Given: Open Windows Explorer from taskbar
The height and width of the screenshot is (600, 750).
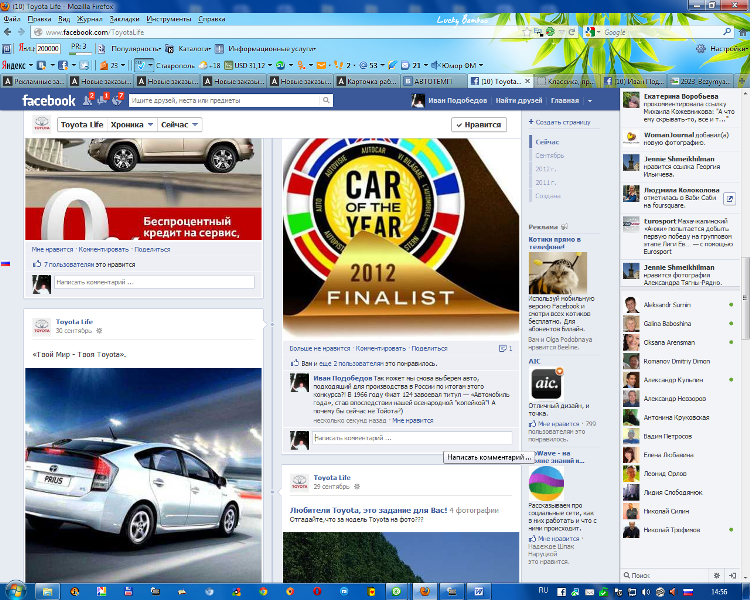Looking at the screenshot, I should (x=47, y=591).
